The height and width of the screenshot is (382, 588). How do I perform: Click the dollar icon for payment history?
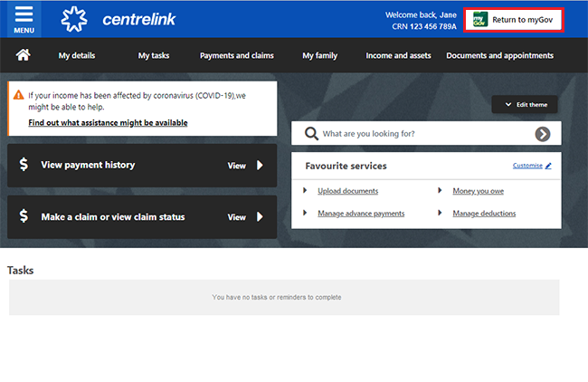24,165
